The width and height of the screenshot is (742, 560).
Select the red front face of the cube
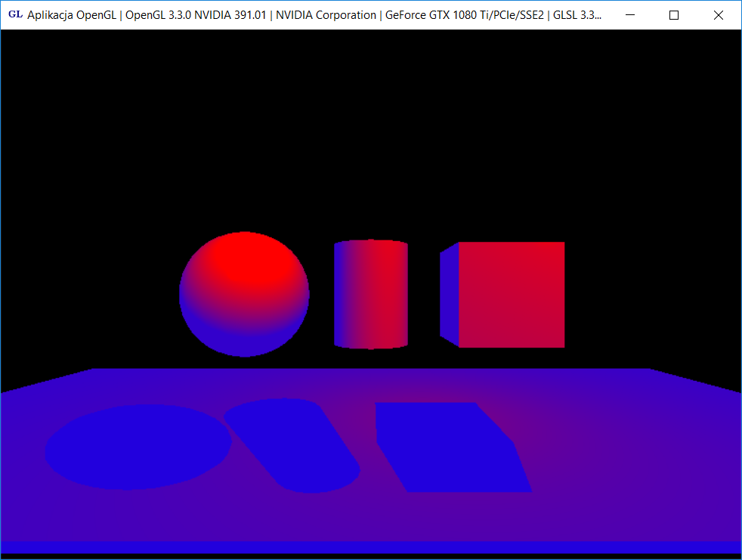pos(512,295)
